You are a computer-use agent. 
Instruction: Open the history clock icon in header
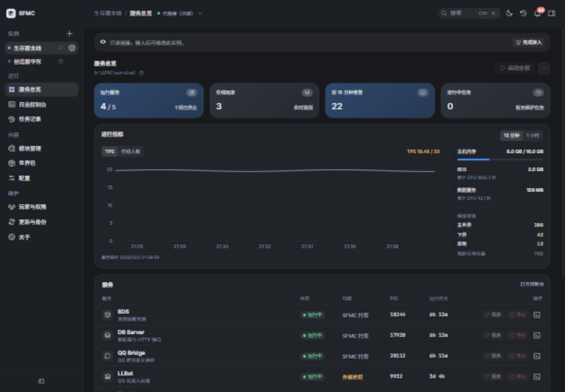tap(523, 13)
